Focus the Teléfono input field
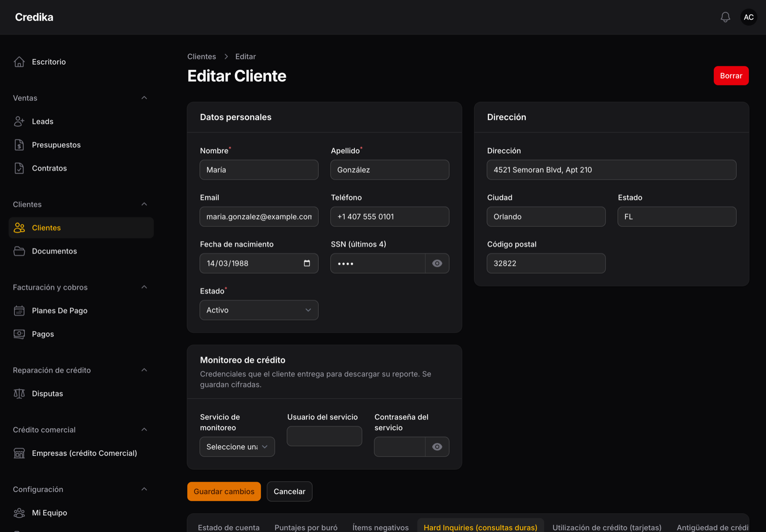The height and width of the screenshot is (532, 766). pyautogui.click(x=390, y=217)
